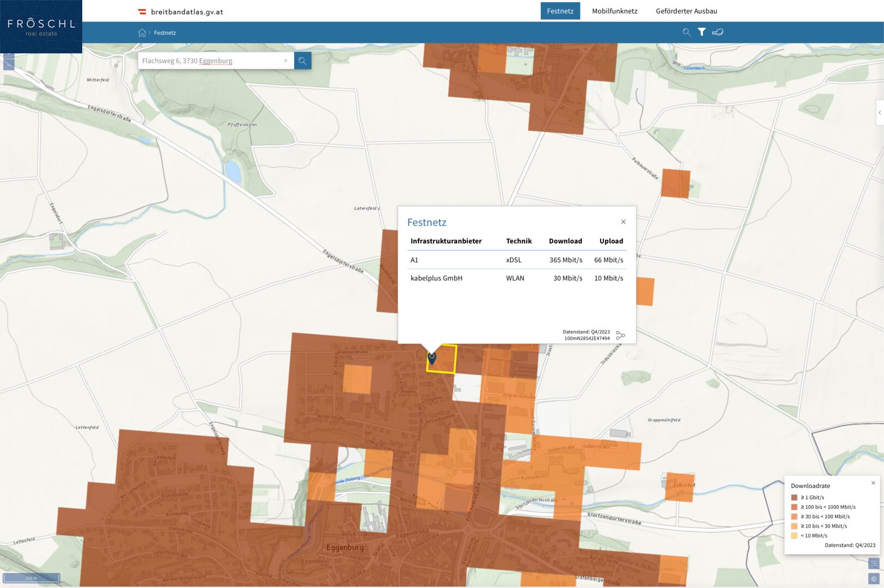The height and width of the screenshot is (588, 884).
Task: Toggle the legend list icon button
Action: [874, 563]
